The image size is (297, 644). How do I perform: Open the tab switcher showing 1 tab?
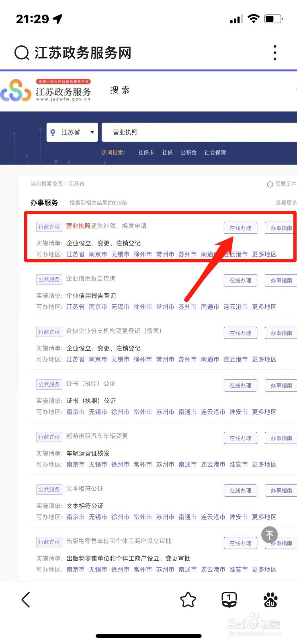point(229,600)
